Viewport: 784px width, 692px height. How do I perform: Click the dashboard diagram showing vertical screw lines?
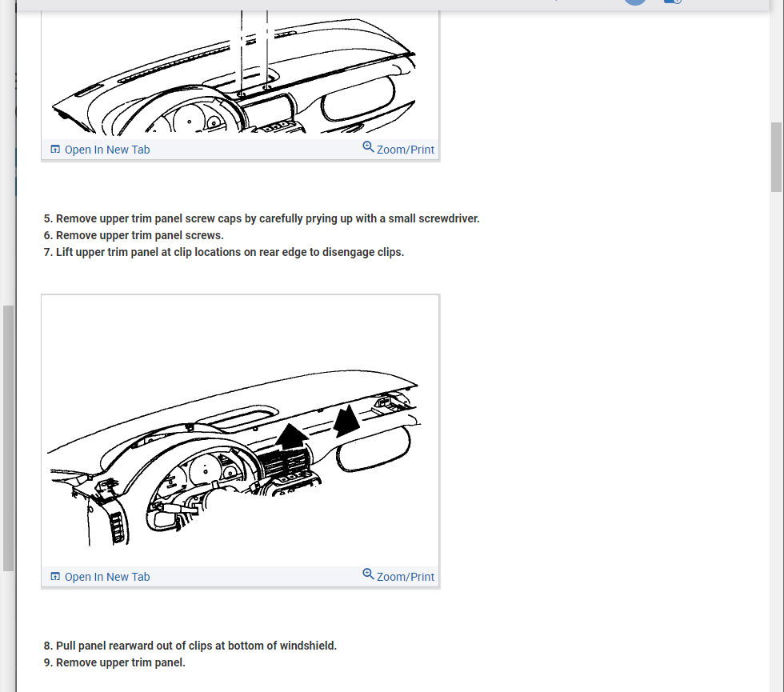pos(240,76)
